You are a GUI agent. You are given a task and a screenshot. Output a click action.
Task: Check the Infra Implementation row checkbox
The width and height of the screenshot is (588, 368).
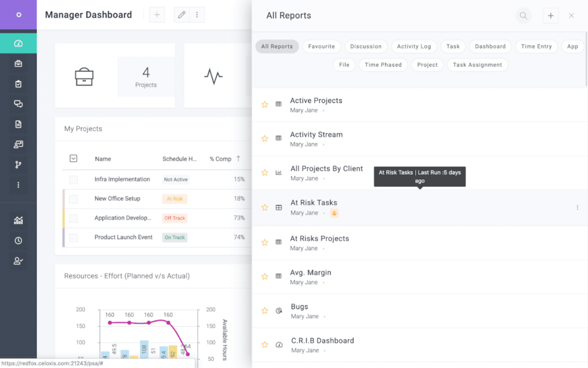73,179
